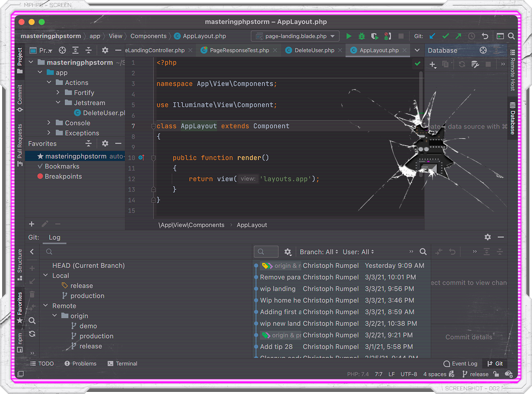Select opened file target icon in Project panel
The width and height of the screenshot is (532, 394).
62,50
